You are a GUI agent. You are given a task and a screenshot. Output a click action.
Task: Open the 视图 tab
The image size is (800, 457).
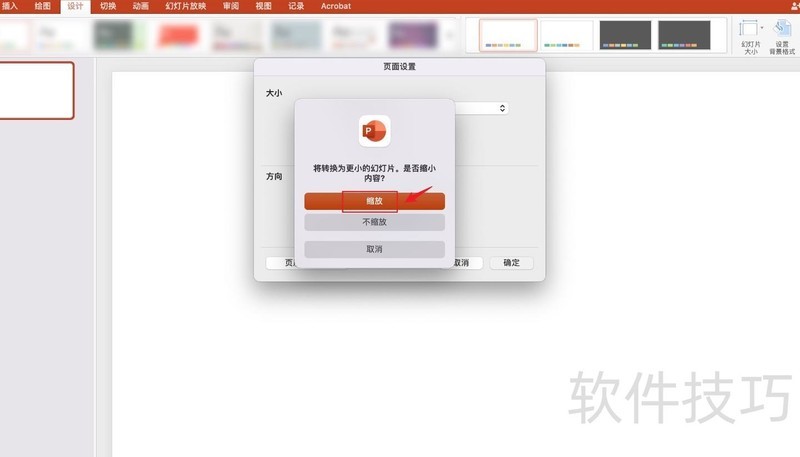click(263, 6)
